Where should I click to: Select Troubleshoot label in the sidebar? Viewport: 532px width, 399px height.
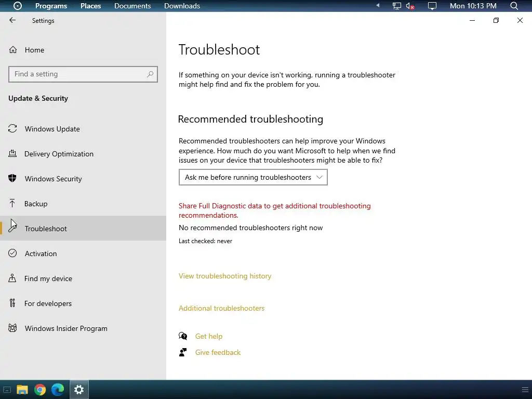[46, 229]
